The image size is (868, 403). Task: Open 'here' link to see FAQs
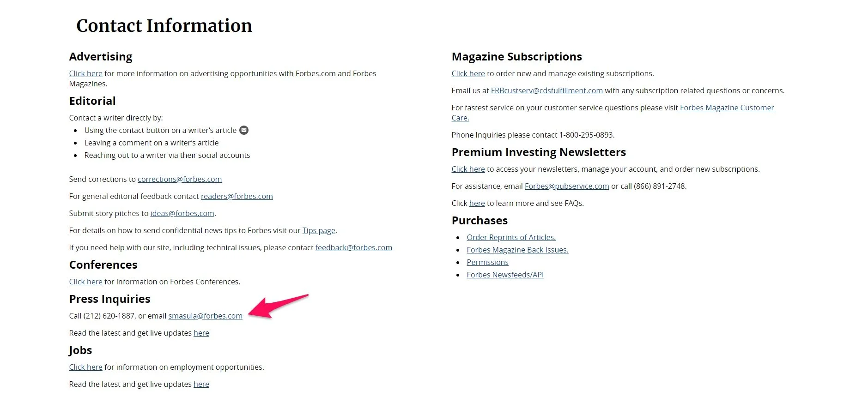(x=477, y=203)
